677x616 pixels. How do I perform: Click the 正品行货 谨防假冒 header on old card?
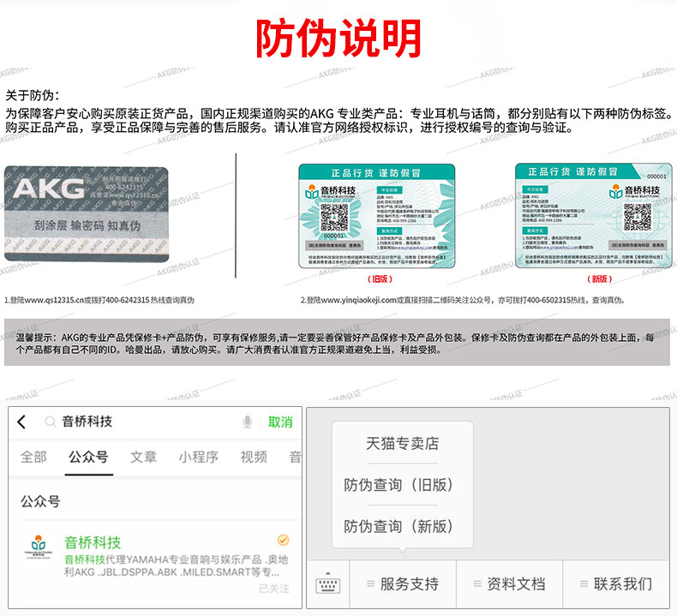pyautogui.click(x=375, y=173)
